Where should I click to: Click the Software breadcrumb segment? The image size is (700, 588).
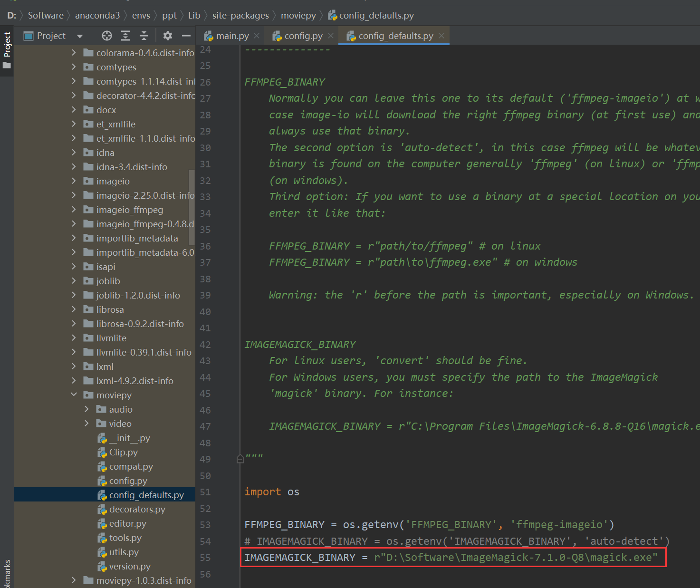[x=46, y=15]
